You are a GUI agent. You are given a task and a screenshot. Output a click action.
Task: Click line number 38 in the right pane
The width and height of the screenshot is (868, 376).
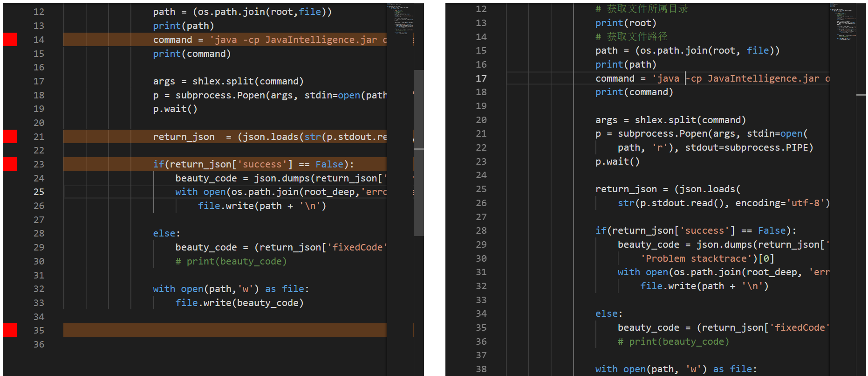click(481, 369)
